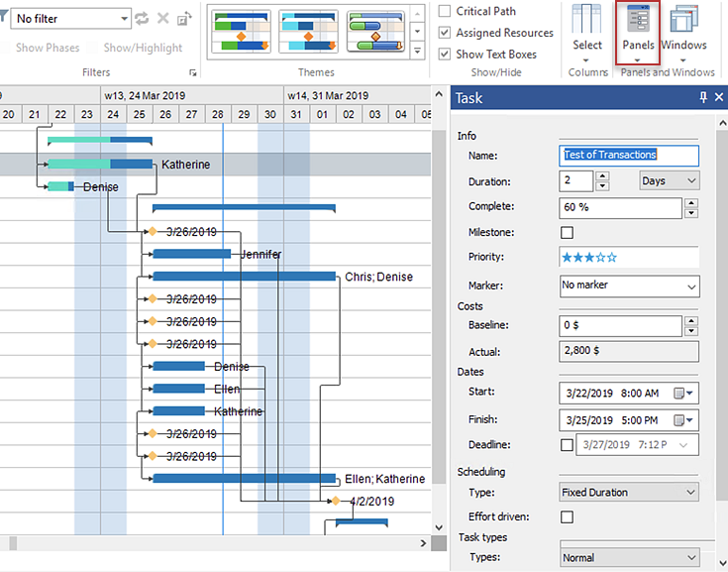Expand the themes gallery more button

pyautogui.click(x=417, y=51)
